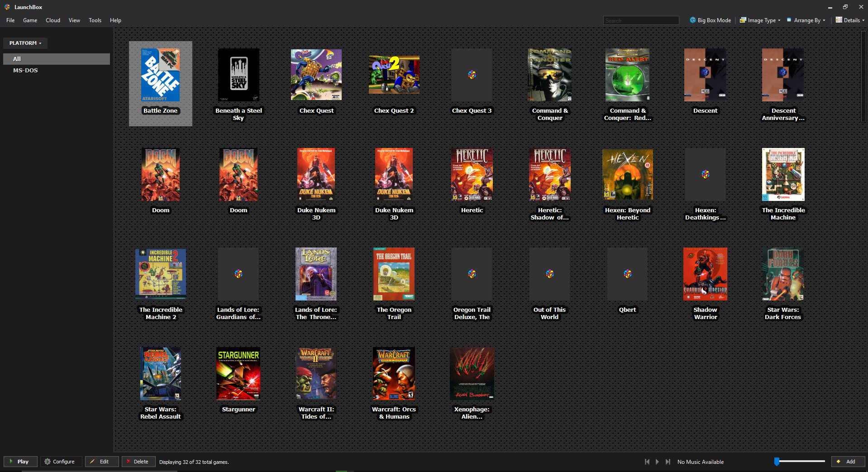
Task: Select the Descent game cover
Action: (x=706, y=75)
